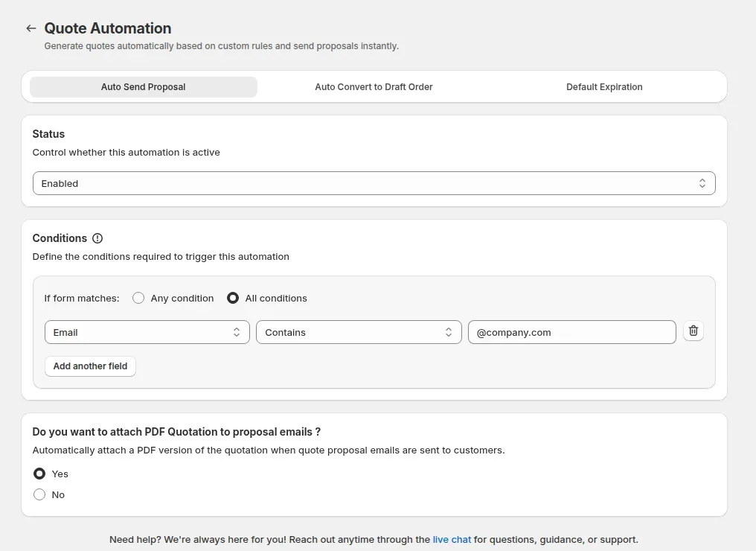The image size is (756, 551).
Task: Choose No for attaching PDF Quotation
Action: pos(39,494)
